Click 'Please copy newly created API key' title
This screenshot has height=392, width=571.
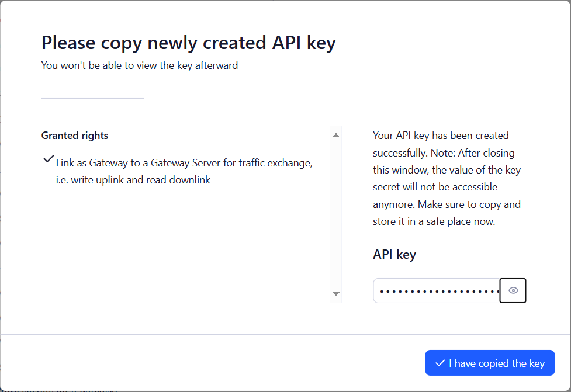pyautogui.click(x=189, y=43)
